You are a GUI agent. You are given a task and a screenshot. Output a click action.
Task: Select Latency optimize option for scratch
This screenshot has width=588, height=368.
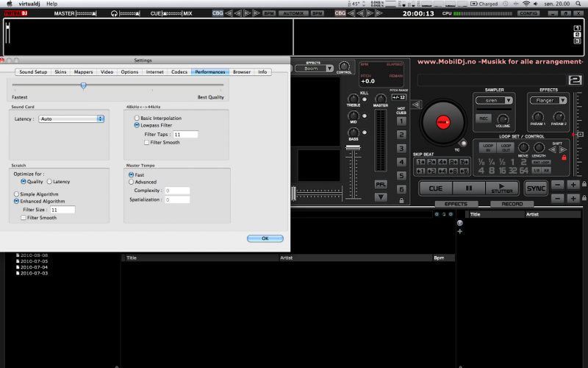coord(49,181)
